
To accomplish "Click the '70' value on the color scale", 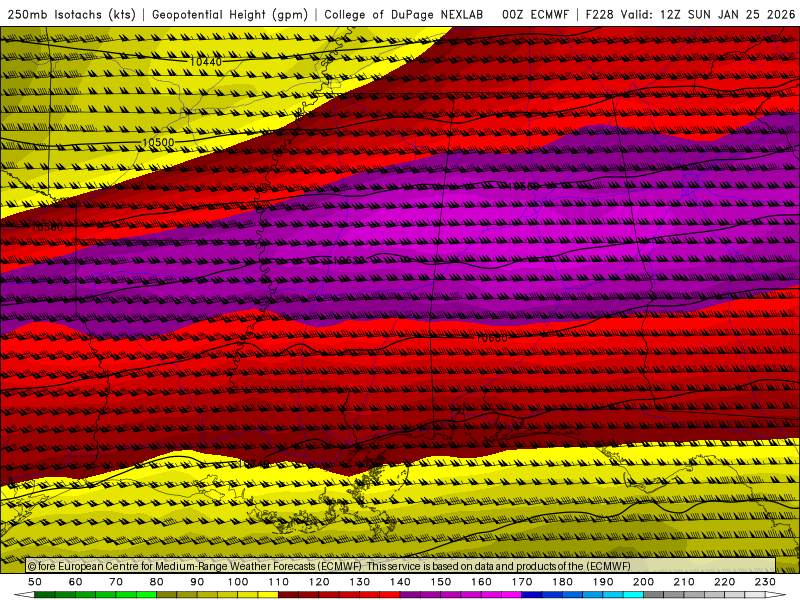I will click(x=116, y=582).
